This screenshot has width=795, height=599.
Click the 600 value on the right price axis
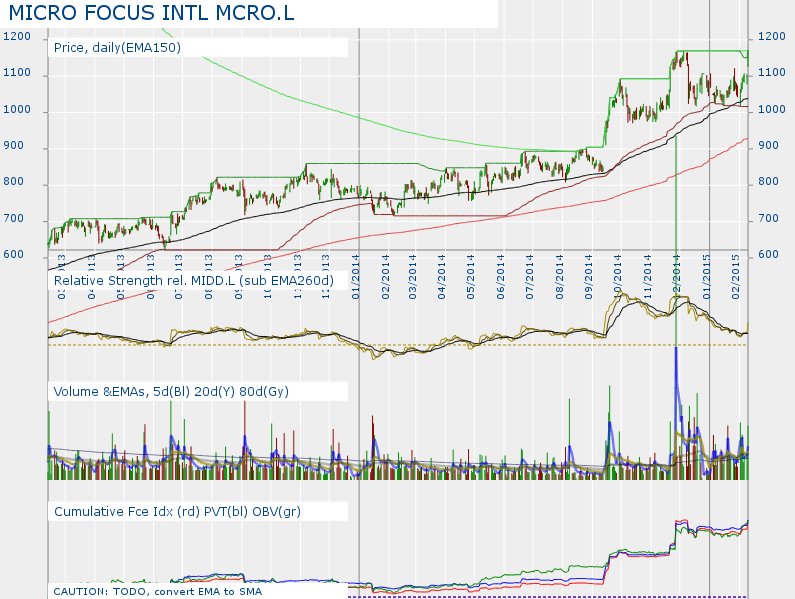pos(769,255)
